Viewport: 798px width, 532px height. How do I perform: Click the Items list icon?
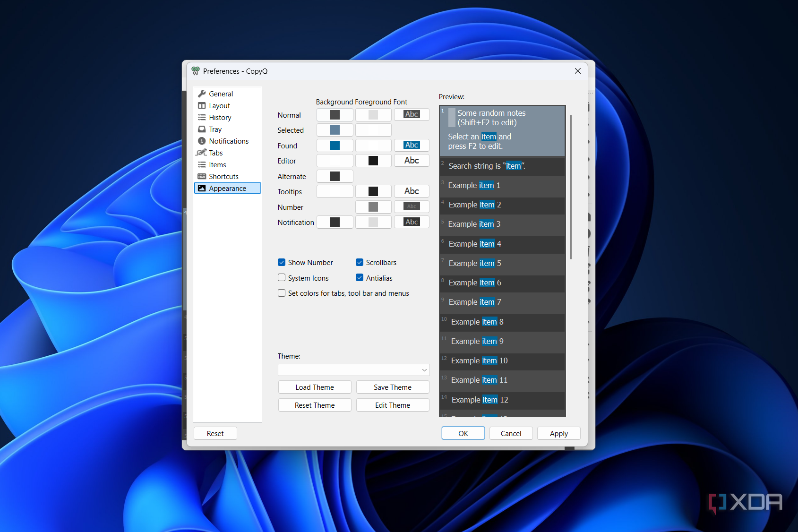(x=202, y=164)
